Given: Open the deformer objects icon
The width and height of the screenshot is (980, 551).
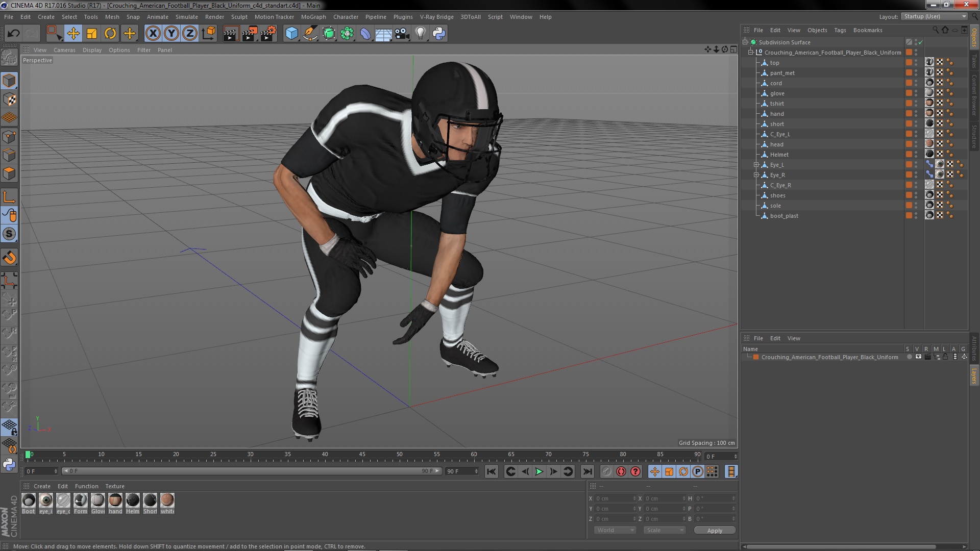Looking at the screenshot, I should [x=365, y=34].
